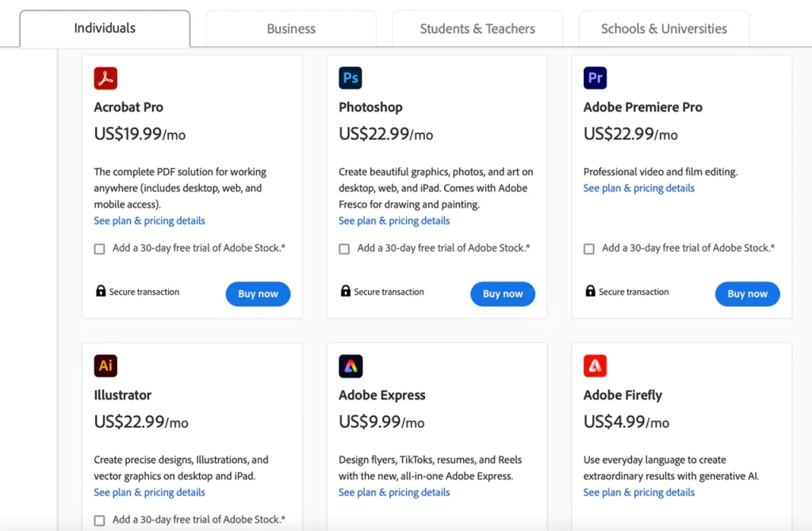The width and height of the screenshot is (812, 531).
Task: Buy now for Acrobat Pro
Action: [x=258, y=293]
